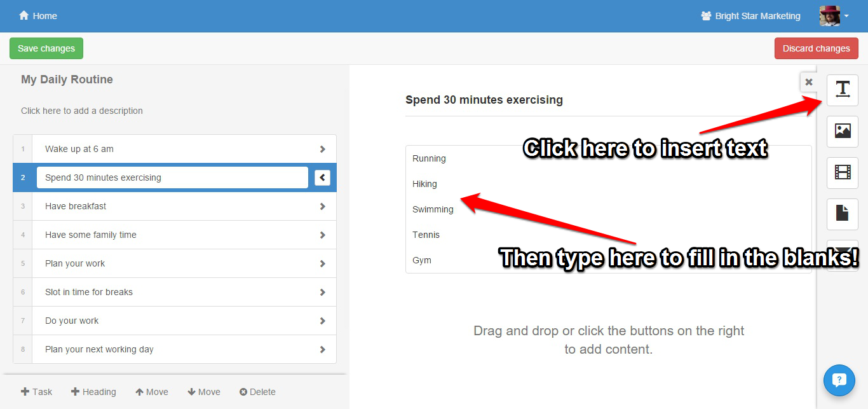Screen dimensions: 868x409
Task: Click Running in the text box
Action: tap(429, 158)
